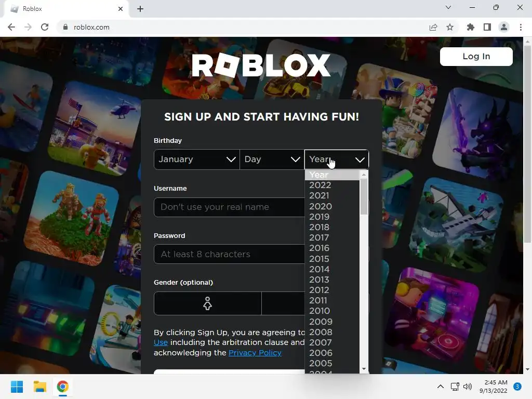The image size is (532, 399).
Task: Open File Explorer from taskbar
Action: pos(39,387)
